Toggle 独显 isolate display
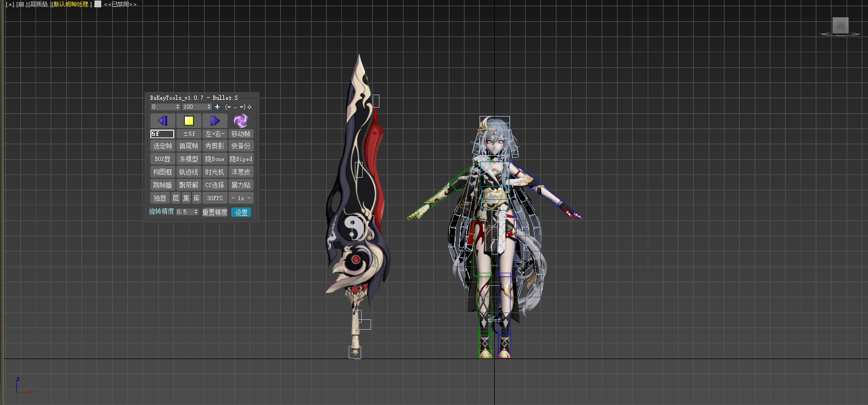 [x=160, y=198]
